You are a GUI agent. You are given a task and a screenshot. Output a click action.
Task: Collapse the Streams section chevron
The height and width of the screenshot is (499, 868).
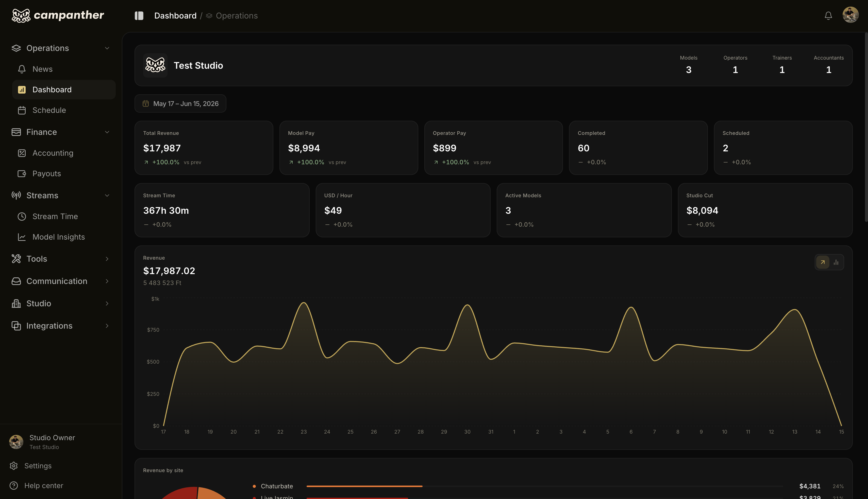click(x=107, y=196)
